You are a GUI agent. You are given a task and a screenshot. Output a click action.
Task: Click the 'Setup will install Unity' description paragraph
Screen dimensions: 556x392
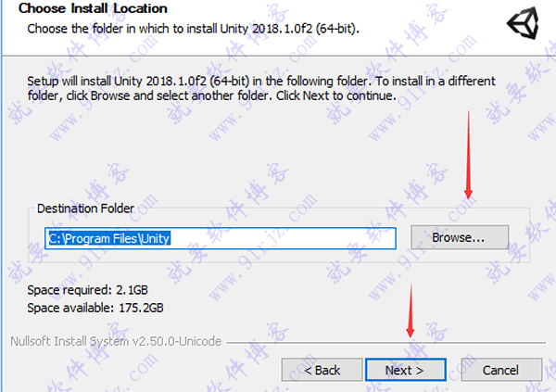point(261,88)
